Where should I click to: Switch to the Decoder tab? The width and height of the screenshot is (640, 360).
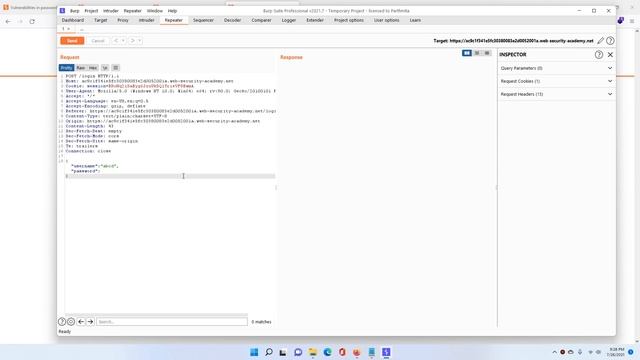coord(232,20)
